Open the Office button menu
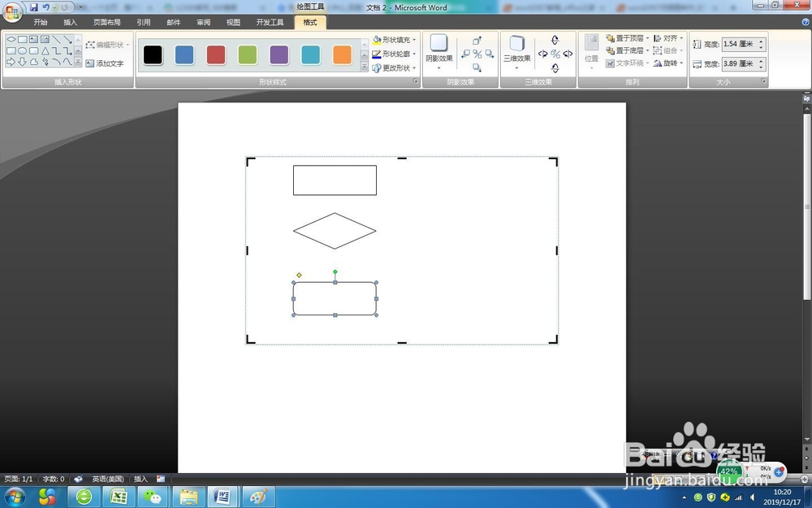812x508 pixels. [x=11, y=11]
